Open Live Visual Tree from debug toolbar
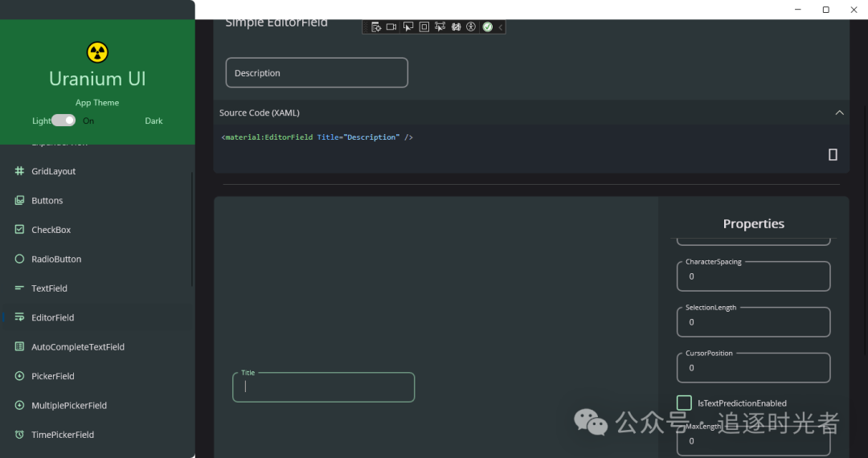Image resolution: width=868 pixels, height=458 pixels. coord(375,27)
